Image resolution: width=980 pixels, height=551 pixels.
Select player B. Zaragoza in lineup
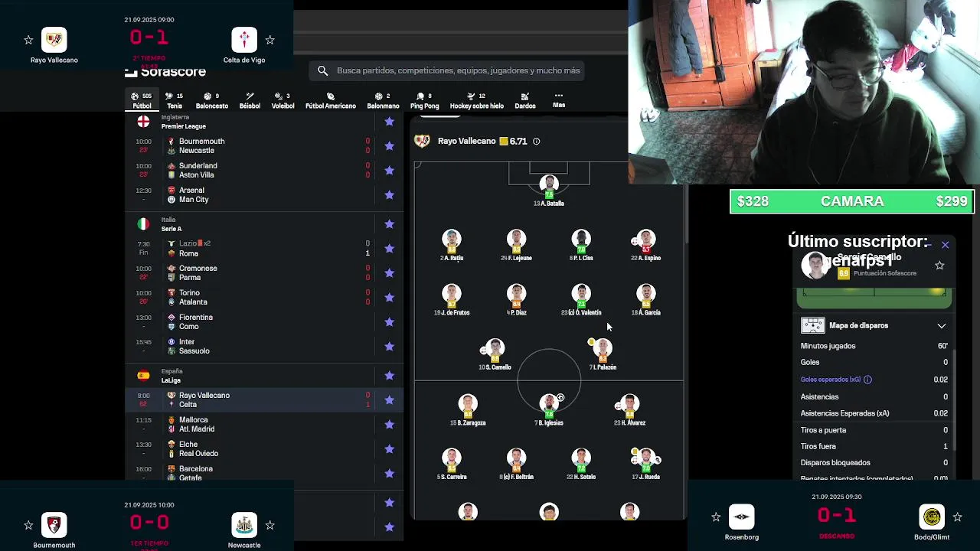[468, 409]
